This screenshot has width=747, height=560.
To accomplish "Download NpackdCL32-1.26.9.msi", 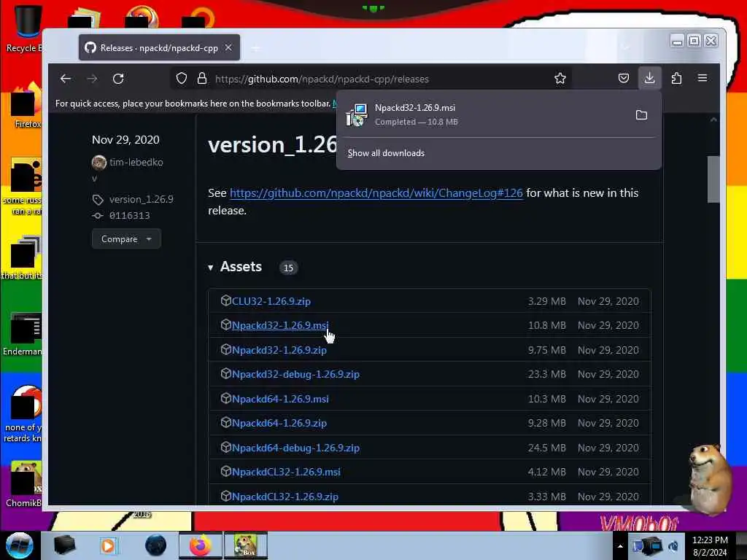I will (x=286, y=472).
